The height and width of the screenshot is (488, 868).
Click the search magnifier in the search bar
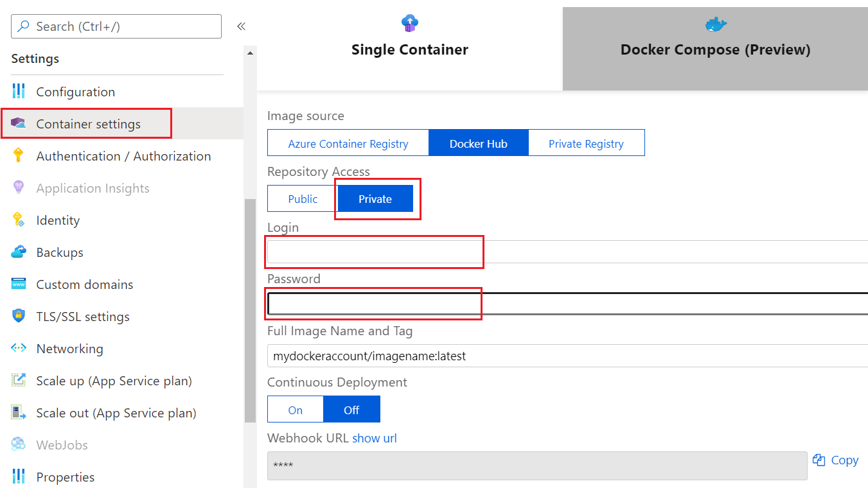click(22, 26)
